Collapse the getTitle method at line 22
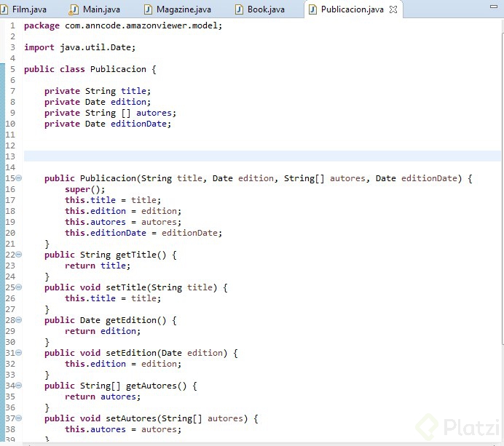 (19, 255)
